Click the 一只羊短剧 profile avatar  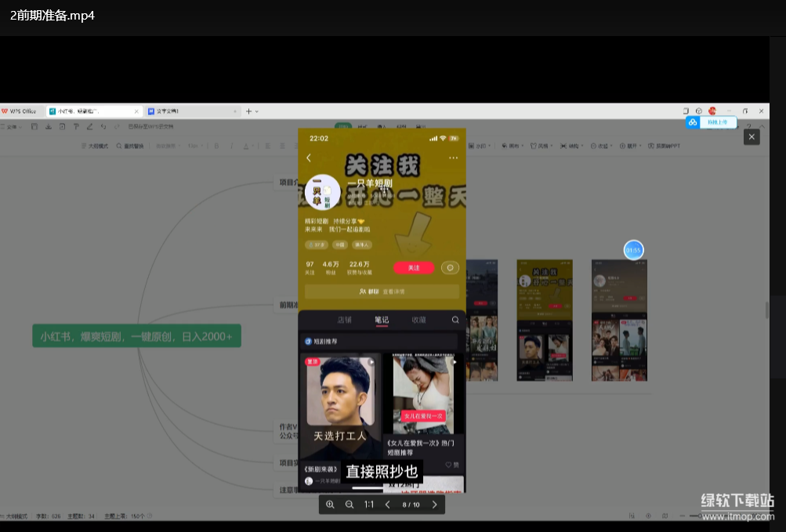tap(323, 191)
